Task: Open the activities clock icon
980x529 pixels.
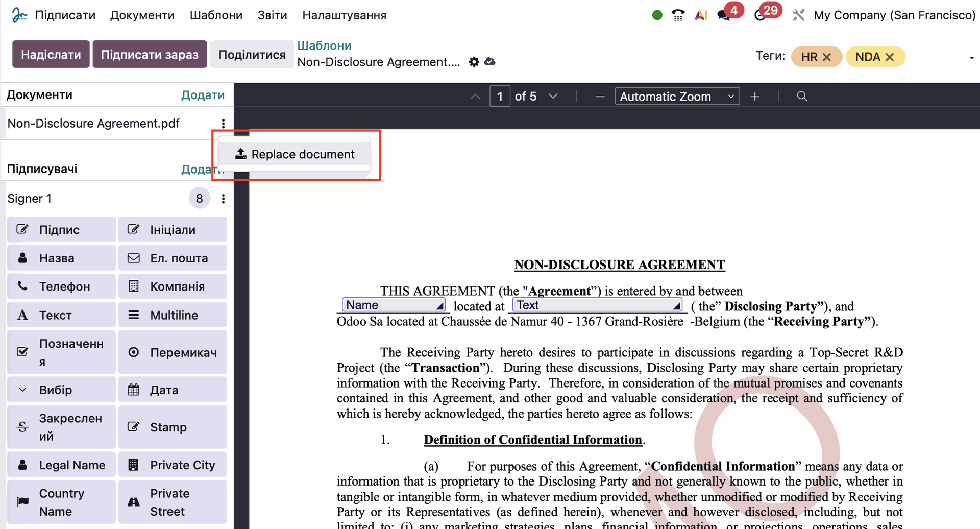Action: coord(759,15)
